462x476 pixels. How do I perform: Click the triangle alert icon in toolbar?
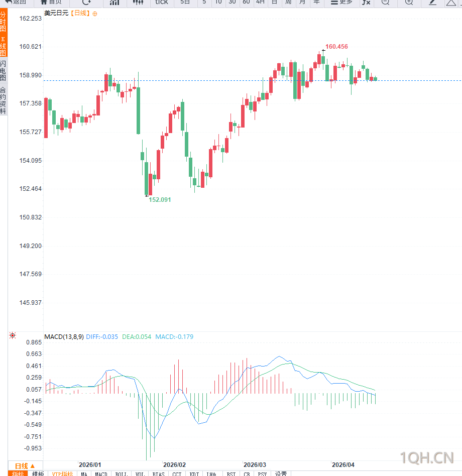[x=451, y=3]
